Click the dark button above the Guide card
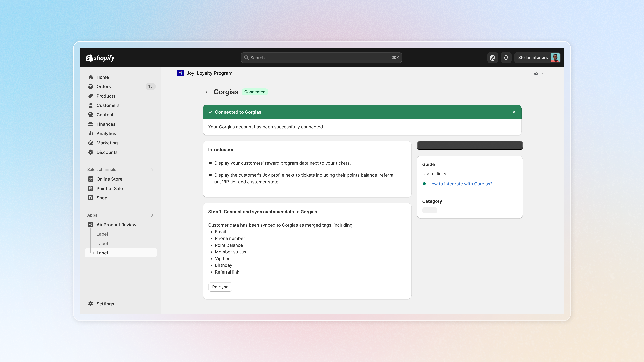This screenshot has height=362, width=644. coord(470,145)
